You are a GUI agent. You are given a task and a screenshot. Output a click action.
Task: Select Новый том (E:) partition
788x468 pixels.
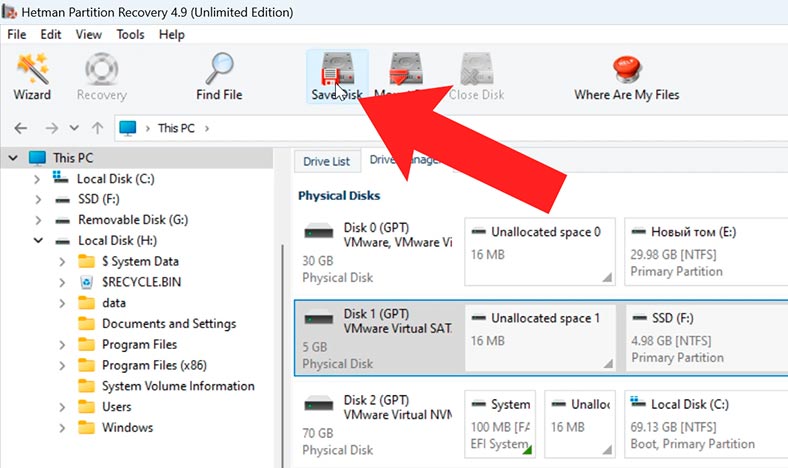click(x=706, y=252)
